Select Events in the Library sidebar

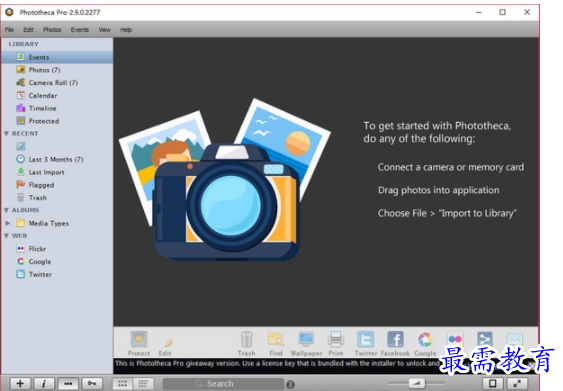(x=57, y=57)
